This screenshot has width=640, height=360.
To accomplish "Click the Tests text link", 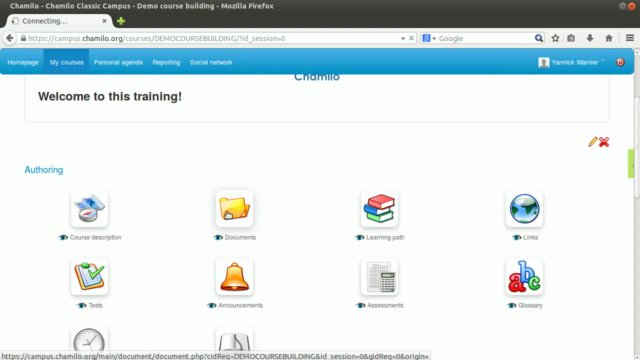I will (96, 305).
